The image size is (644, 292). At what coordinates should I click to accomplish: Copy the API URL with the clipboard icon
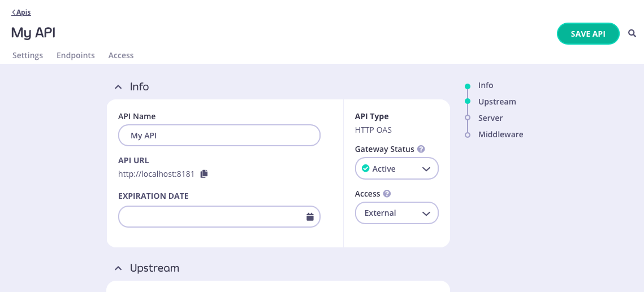[x=204, y=174]
